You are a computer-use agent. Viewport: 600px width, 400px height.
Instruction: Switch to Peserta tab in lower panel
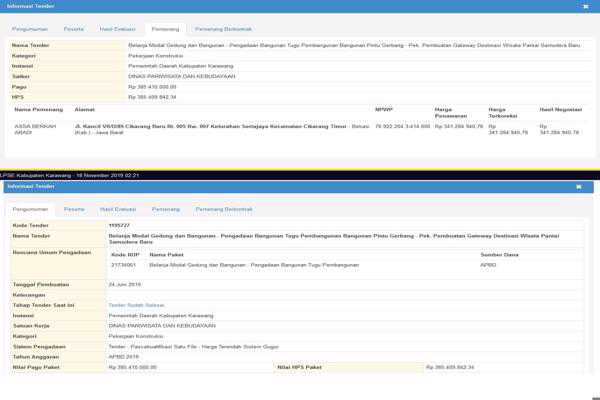coord(74,210)
